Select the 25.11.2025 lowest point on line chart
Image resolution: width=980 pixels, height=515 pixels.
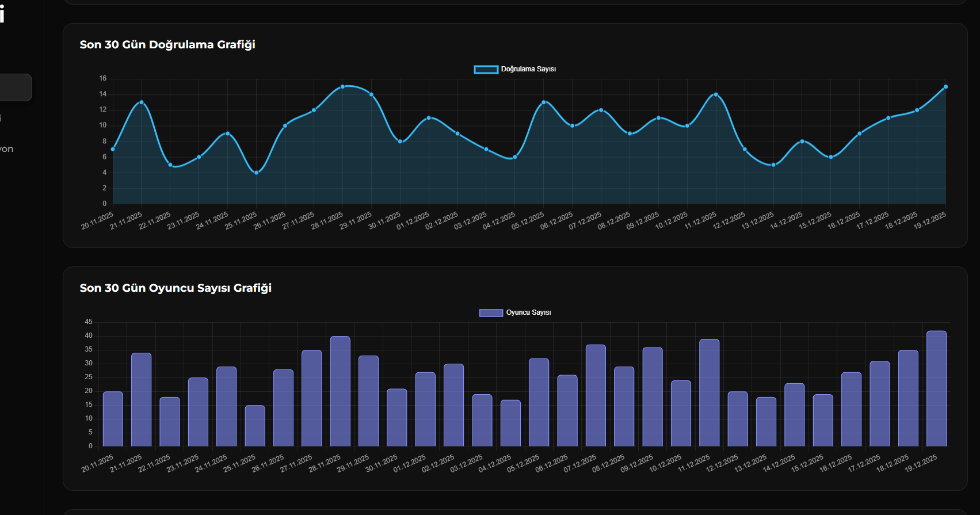pos(257,173)
